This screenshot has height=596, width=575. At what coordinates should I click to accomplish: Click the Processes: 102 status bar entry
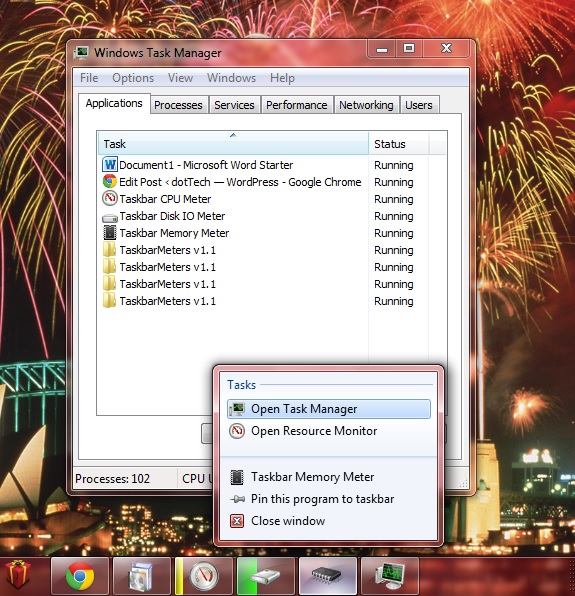(112, 479)
